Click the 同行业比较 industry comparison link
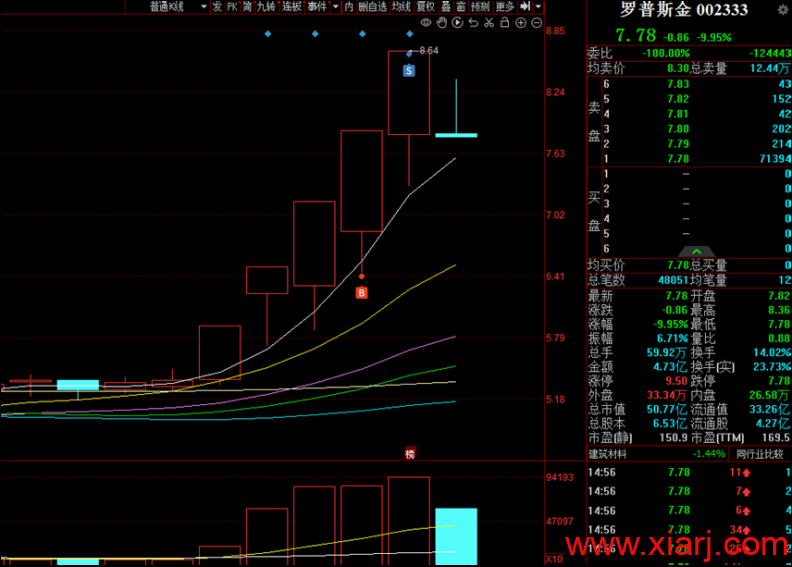 click(759, 454)
